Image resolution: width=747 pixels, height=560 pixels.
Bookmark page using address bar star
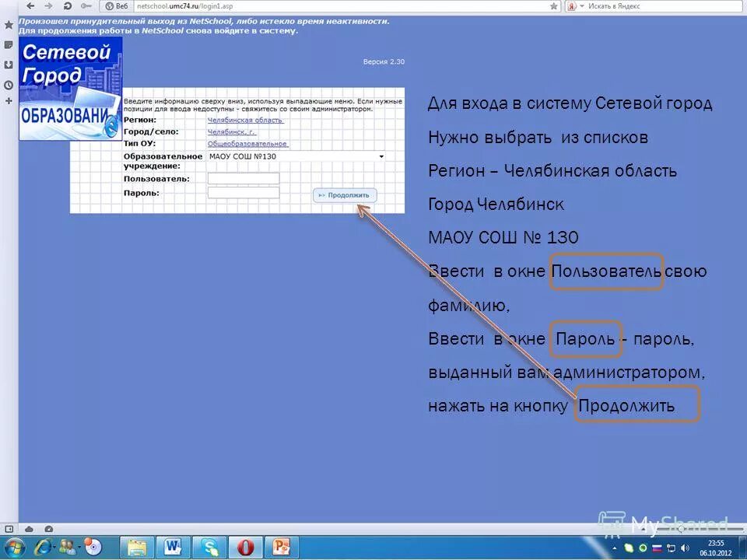[x=553, y=5]
